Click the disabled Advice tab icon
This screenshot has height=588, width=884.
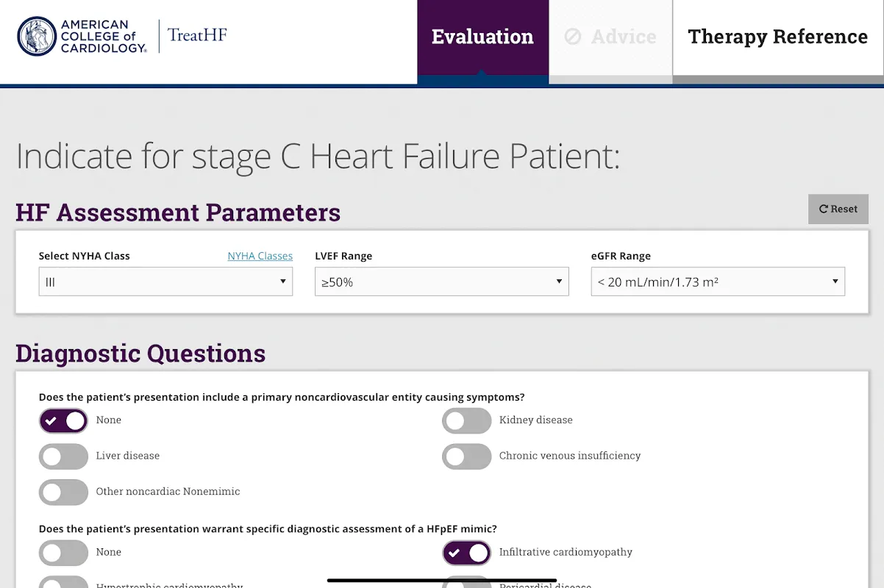pyautogui.click(x=573, y=37)
